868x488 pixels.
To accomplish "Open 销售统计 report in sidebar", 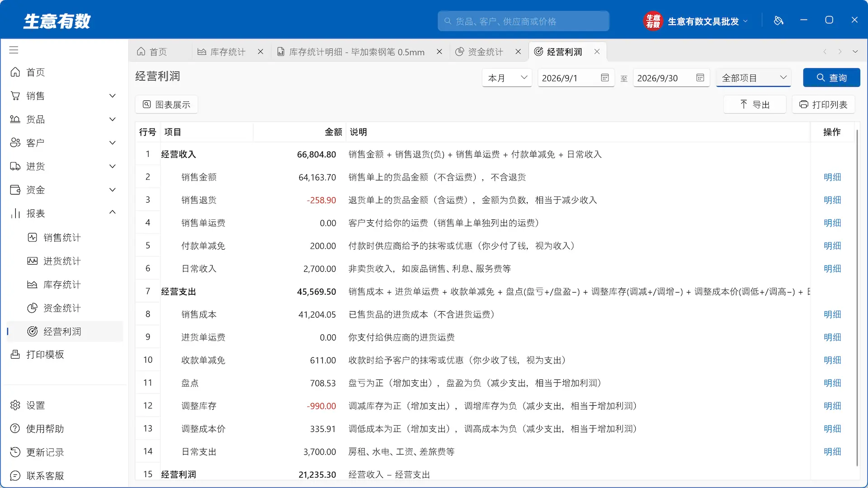I will coord(62,237).
